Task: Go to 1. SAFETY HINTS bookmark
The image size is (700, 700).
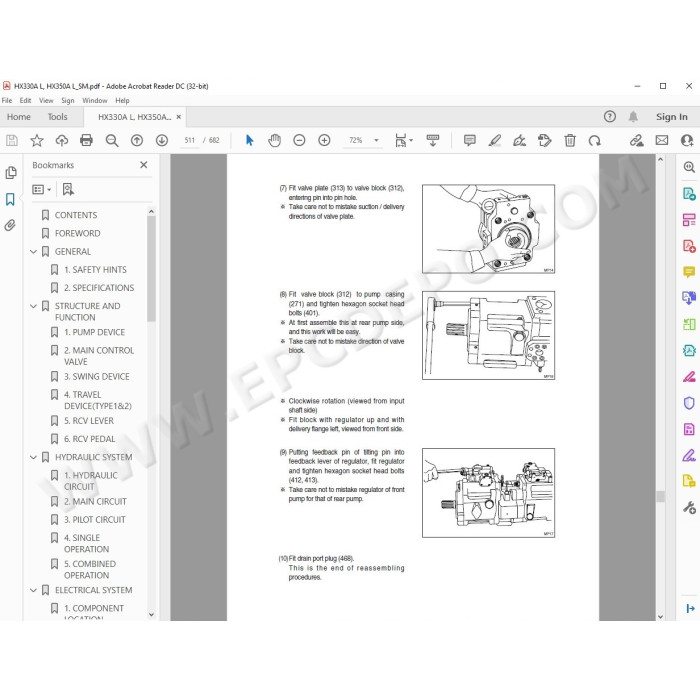Action: [x=95, y=270]
